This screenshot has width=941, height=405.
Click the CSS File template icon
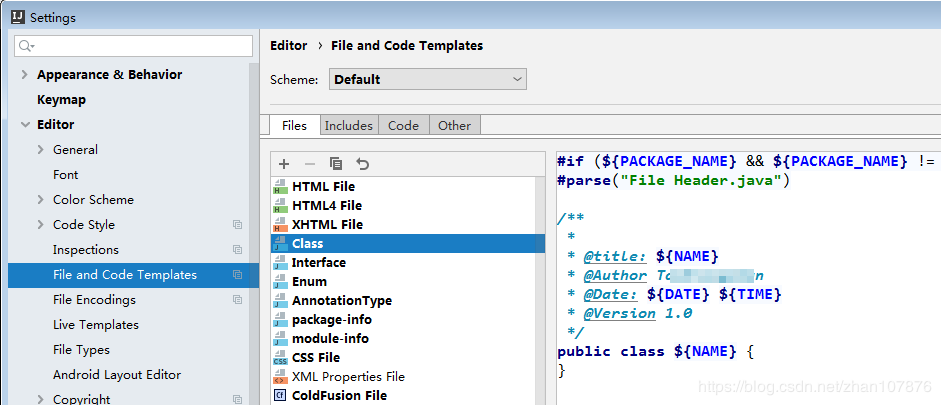280,358
